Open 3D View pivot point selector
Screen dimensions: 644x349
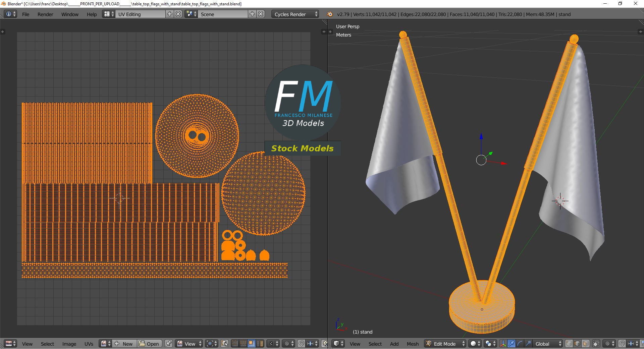(490, 344)
